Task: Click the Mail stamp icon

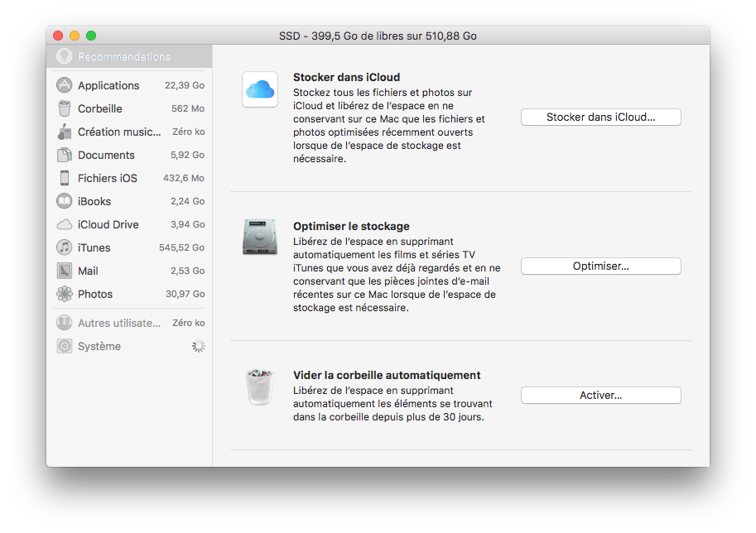Action: (x=64, y=271)
